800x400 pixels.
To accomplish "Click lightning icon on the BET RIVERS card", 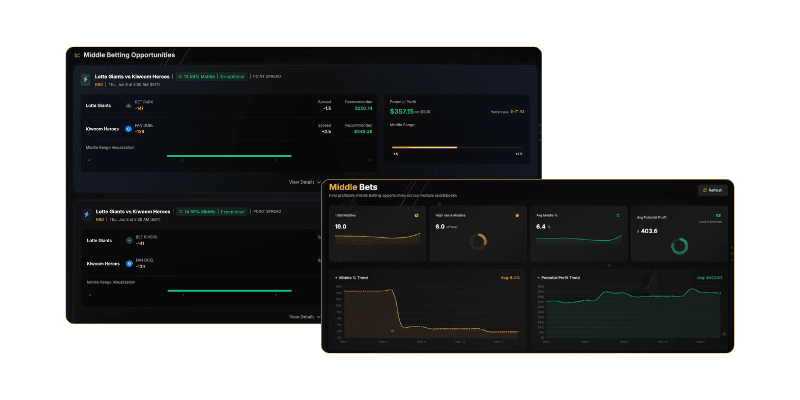I will (x=86, y=214).
